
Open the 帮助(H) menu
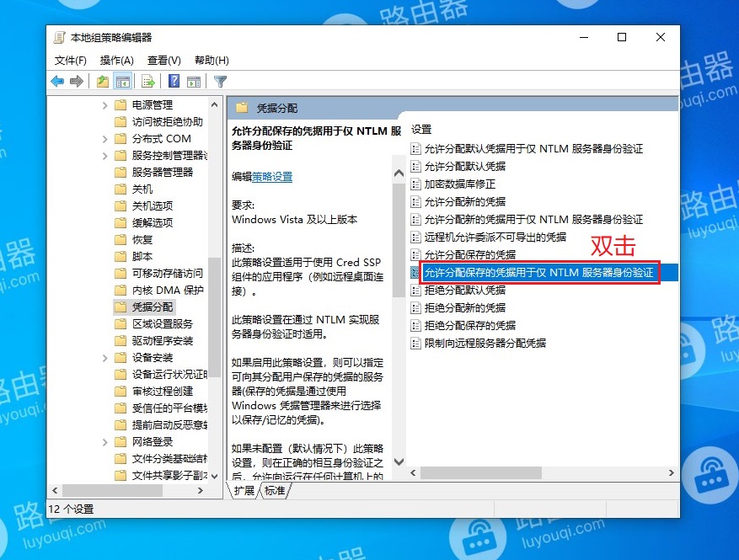pyautogui.click(x=212, y=61)
